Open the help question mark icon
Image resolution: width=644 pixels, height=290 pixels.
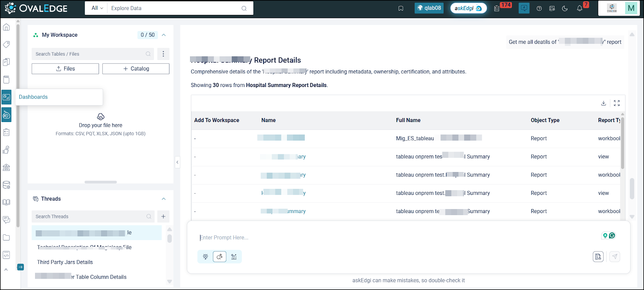pyautogui.click(x=539, y=8)
